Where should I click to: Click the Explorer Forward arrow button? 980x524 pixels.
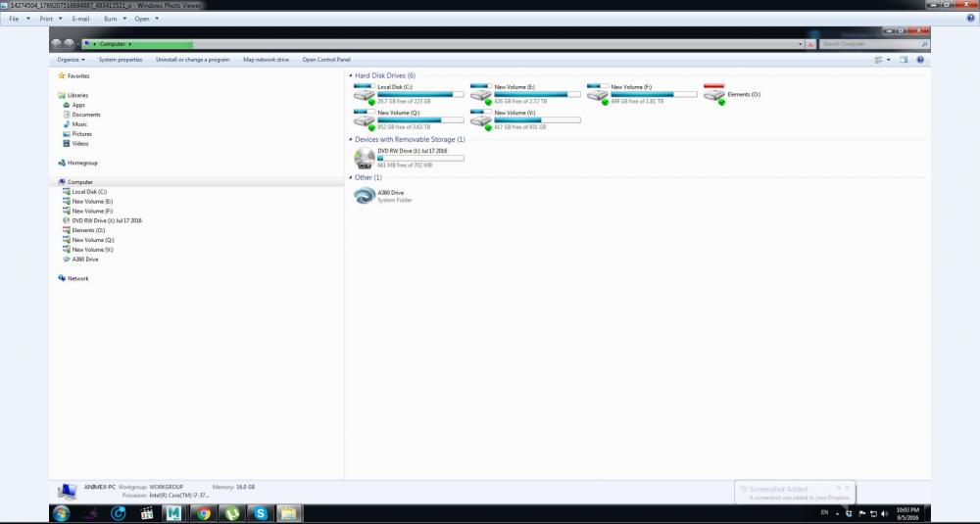tap(69, 44)
